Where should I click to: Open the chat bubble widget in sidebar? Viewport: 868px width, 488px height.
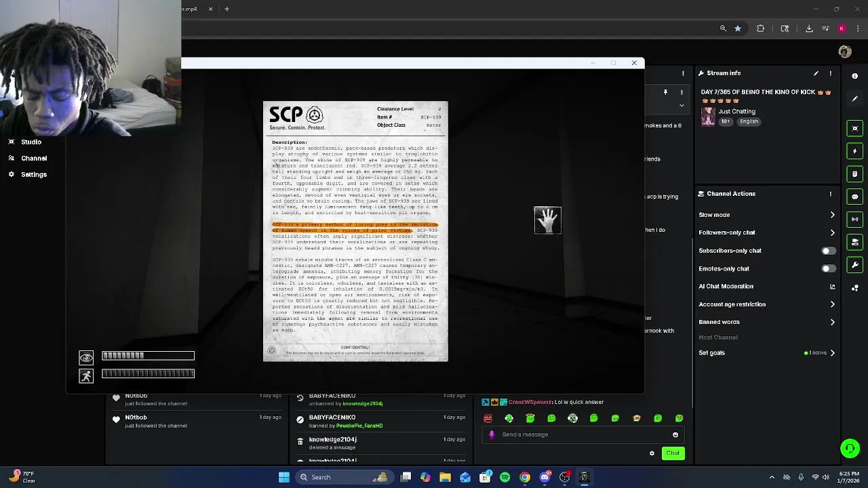[x=855, y=197]
